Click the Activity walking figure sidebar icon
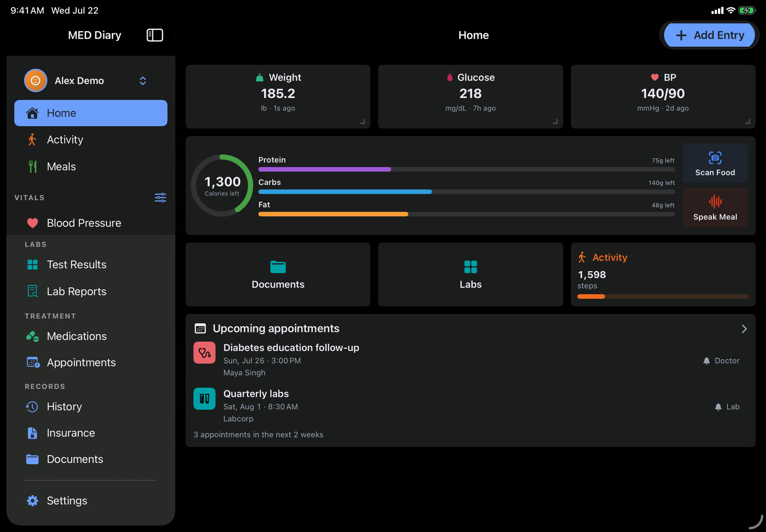The width and height of the screenshot is (766, 532). tap(32, 140)
